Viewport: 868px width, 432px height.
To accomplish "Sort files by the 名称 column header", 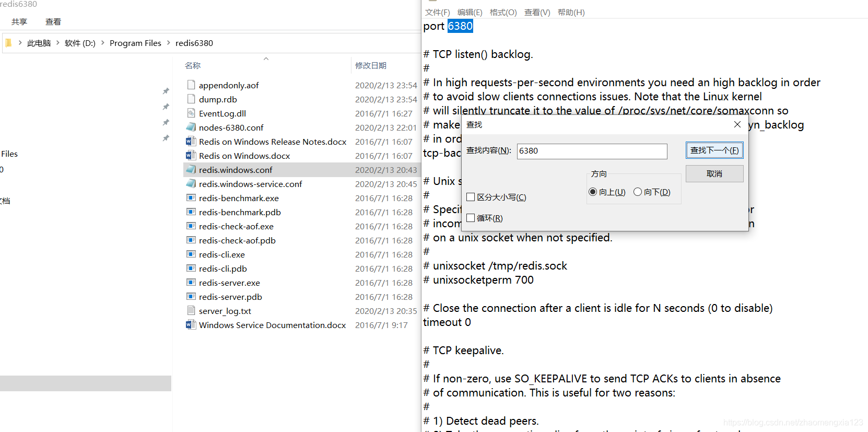I will 193,65.
